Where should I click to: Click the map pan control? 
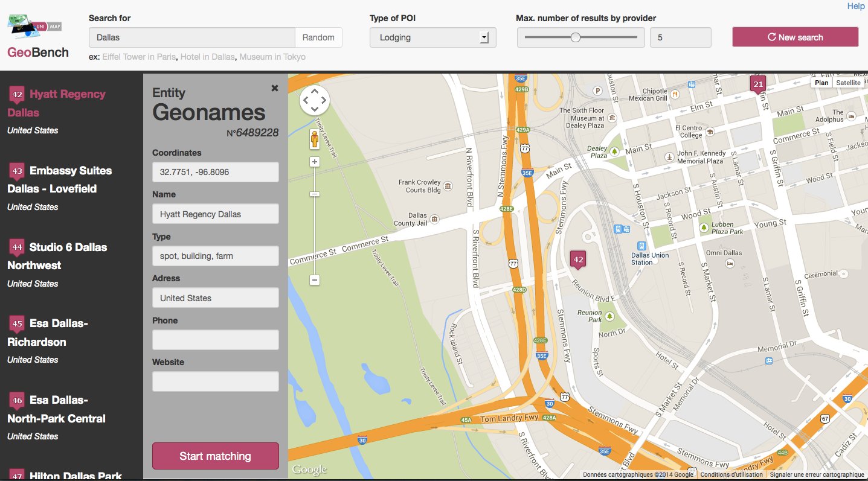[x=315, y=100]
